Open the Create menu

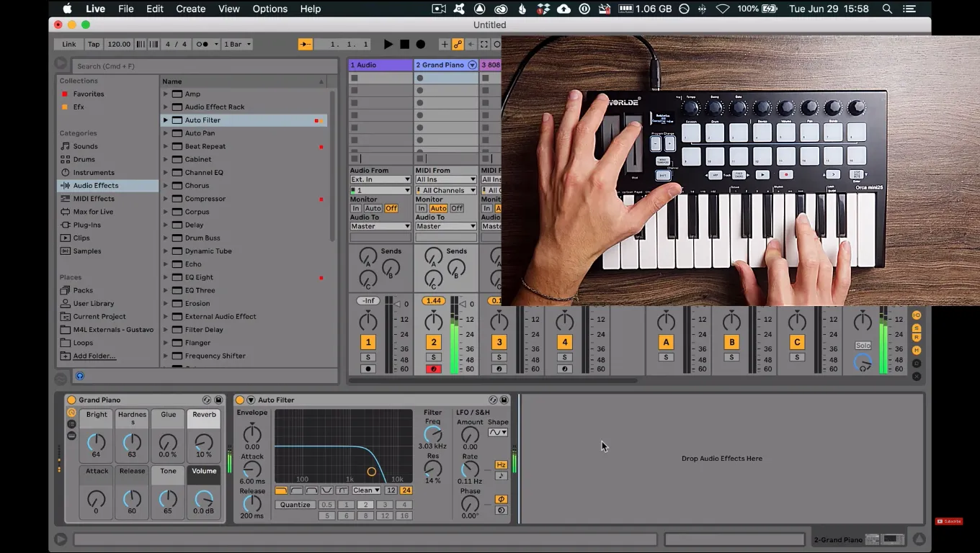click(191, 9)
